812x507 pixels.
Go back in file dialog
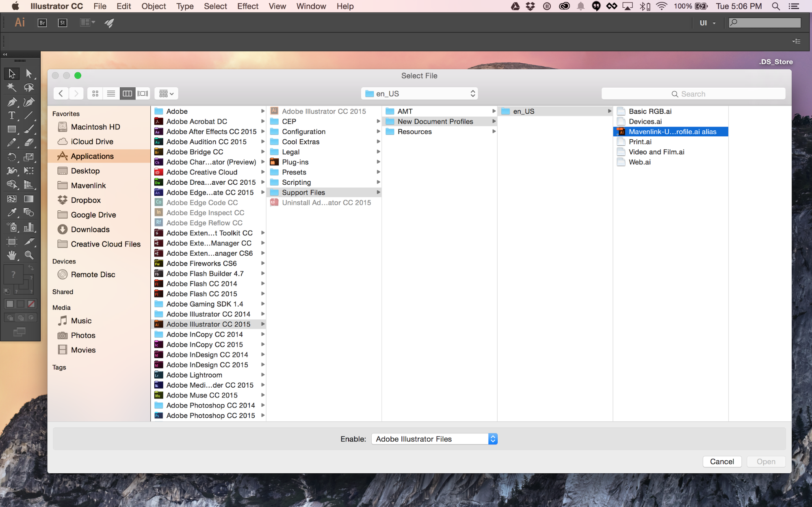61,94
